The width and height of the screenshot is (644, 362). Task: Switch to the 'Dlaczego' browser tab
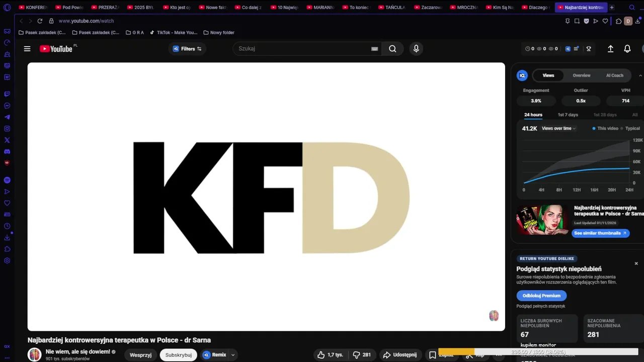[x=536, y=8]
